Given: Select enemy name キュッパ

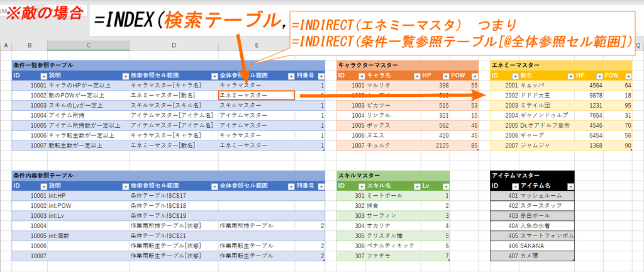Looking at the screenshot, I should click(x=547, y=86).
